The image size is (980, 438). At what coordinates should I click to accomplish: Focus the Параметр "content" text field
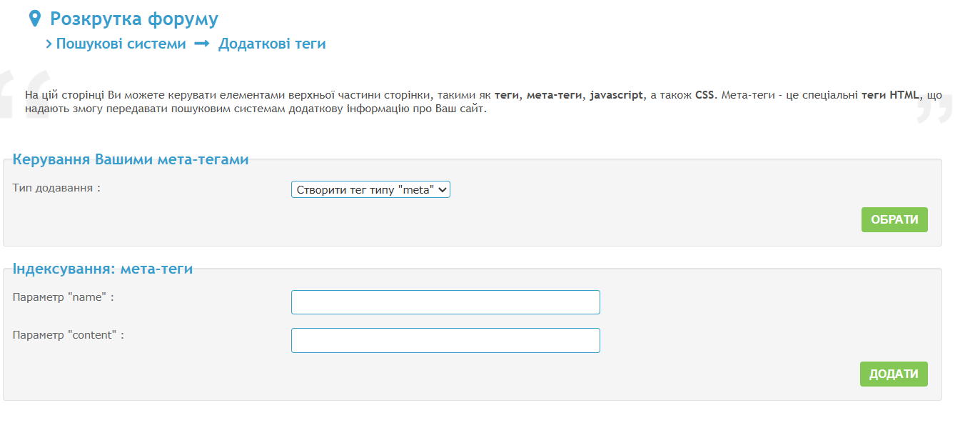pos(445,340)
